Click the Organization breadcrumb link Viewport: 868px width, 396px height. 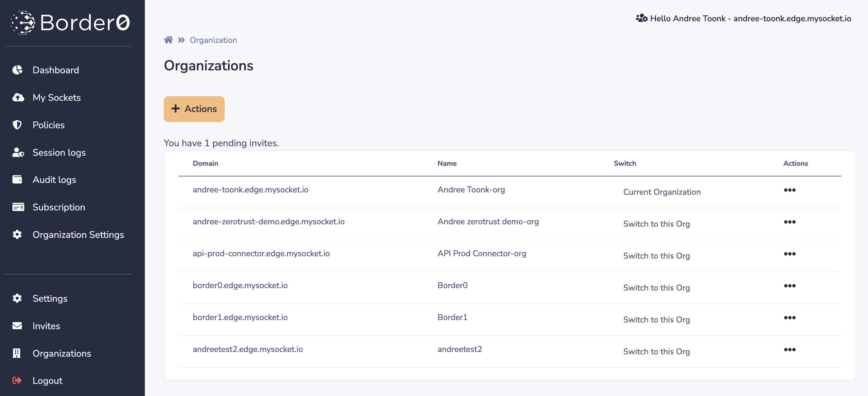pyautogui.click(x=213, y=40)
